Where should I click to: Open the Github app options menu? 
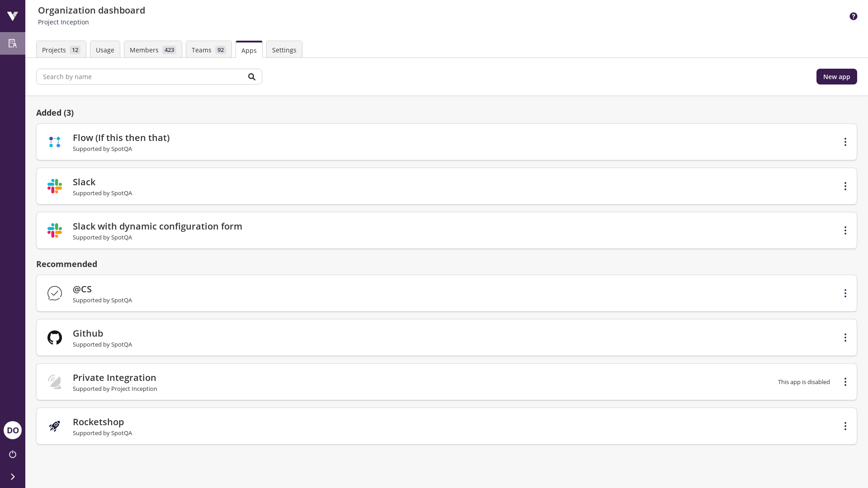(845, 337)
